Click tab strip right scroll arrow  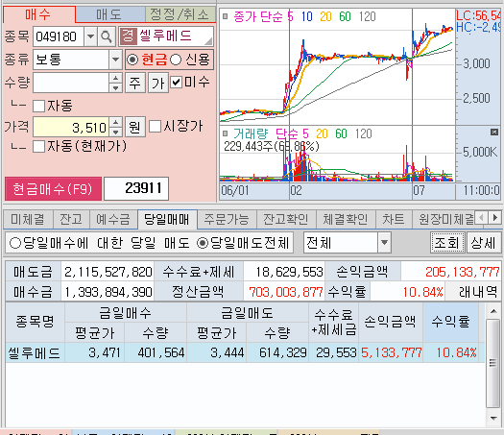click(x=495, y=218)
